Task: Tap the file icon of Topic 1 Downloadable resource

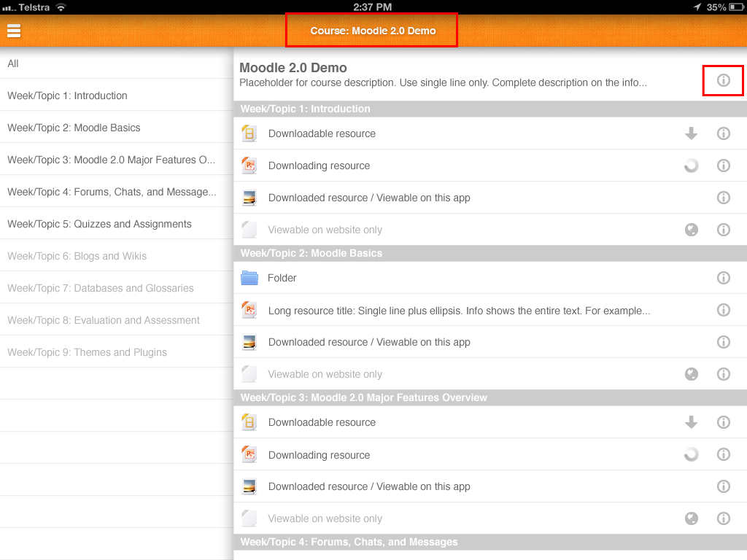Action: [x=249, y=133]
